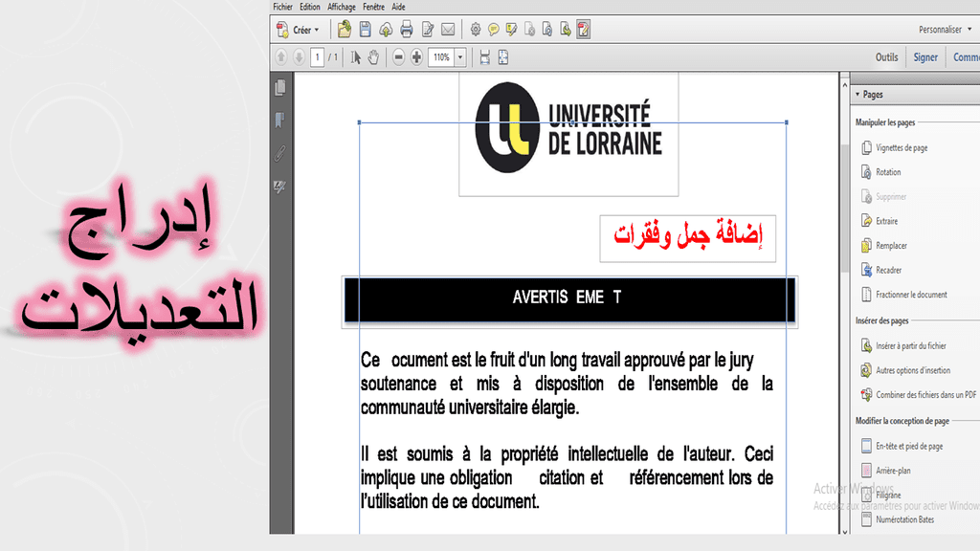Switch to the Signer pane
The height and width of the screenshot is (551, 980).
(925, 57)
